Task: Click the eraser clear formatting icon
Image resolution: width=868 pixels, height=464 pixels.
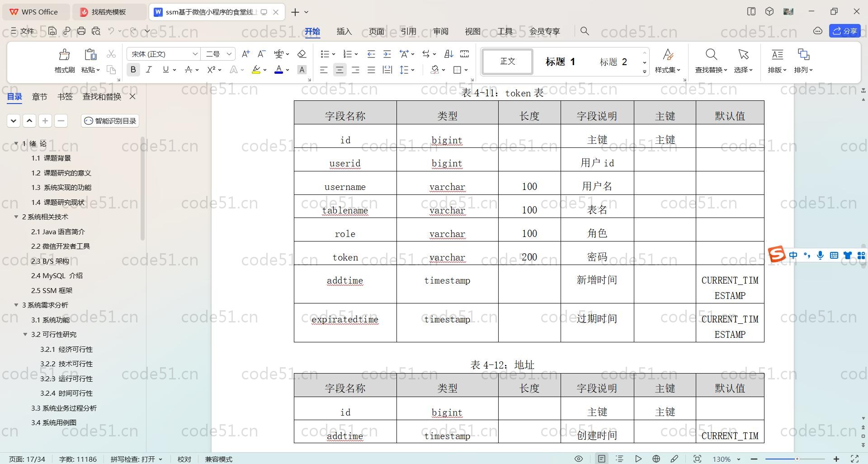Action: (302, 54)
